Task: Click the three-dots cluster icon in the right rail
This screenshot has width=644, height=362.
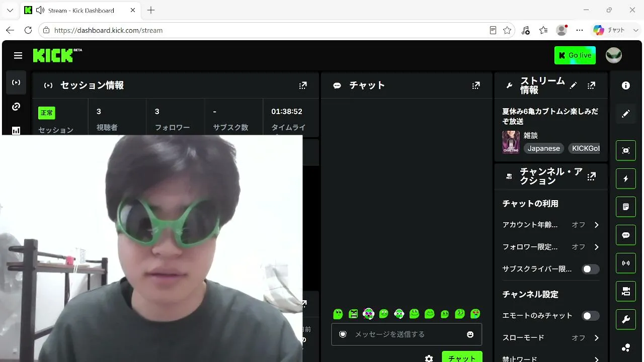Action: tap(626, 347)
